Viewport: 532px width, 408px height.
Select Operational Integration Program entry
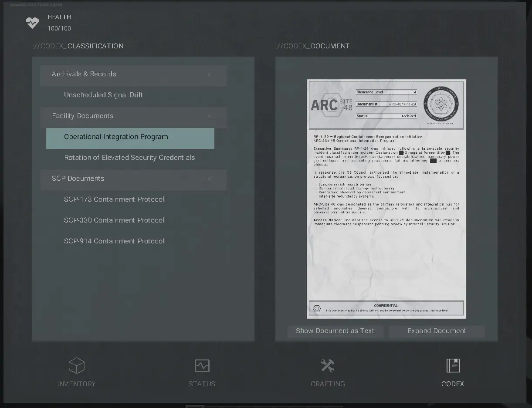click(130, 138)
